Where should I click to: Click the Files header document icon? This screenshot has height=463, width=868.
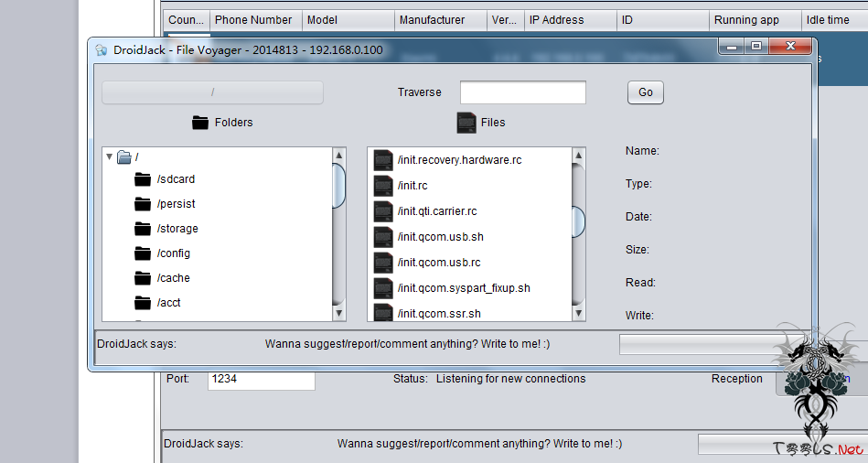point(466,123)
